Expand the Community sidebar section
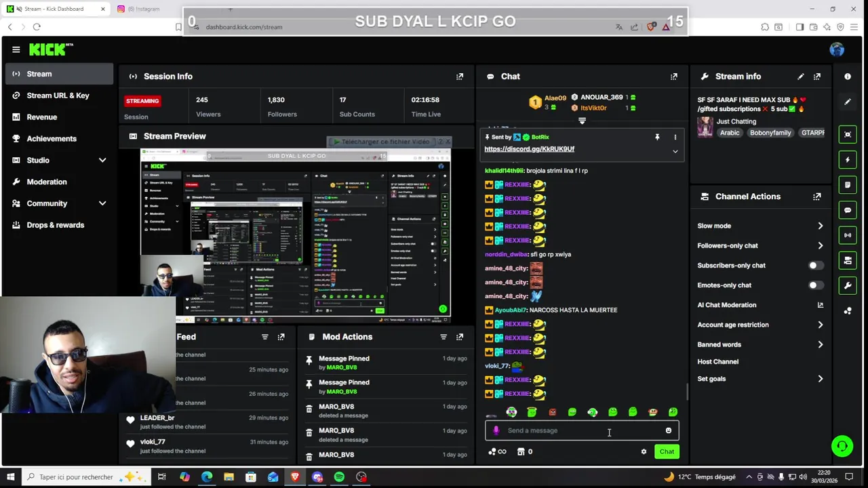 [x=102, y=203]
